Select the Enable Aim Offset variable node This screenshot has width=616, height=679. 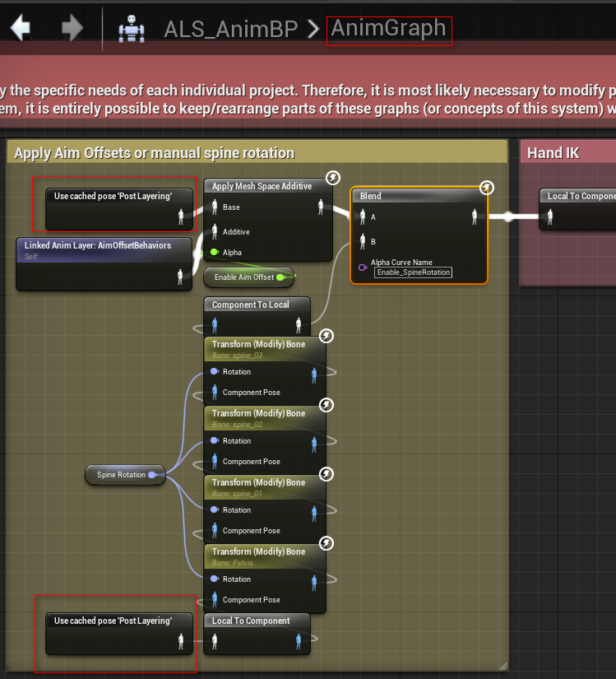tap(244, 277)
